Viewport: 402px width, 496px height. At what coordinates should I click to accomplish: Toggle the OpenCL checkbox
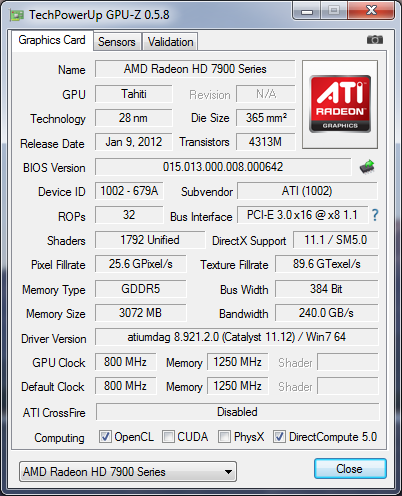[105, 436]
